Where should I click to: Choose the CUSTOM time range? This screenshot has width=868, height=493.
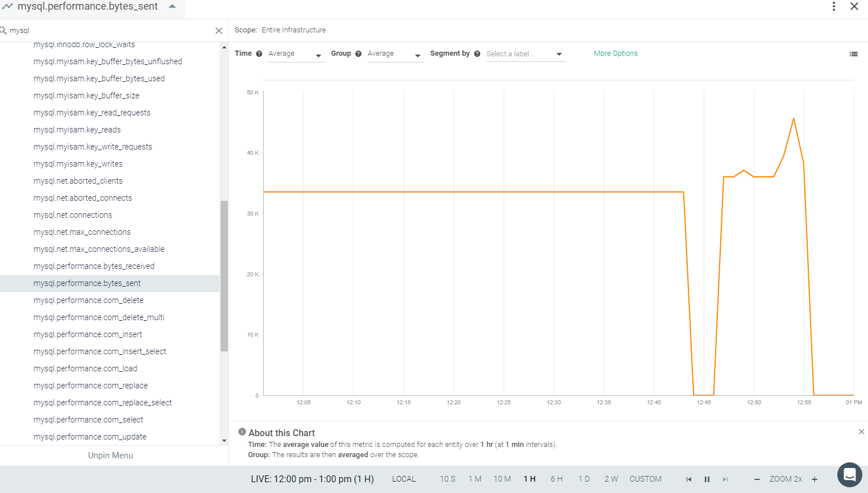(x=645, y=479)
